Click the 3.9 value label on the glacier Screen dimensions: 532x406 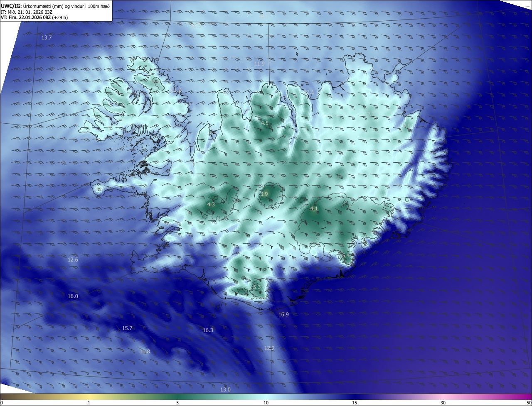264,194
